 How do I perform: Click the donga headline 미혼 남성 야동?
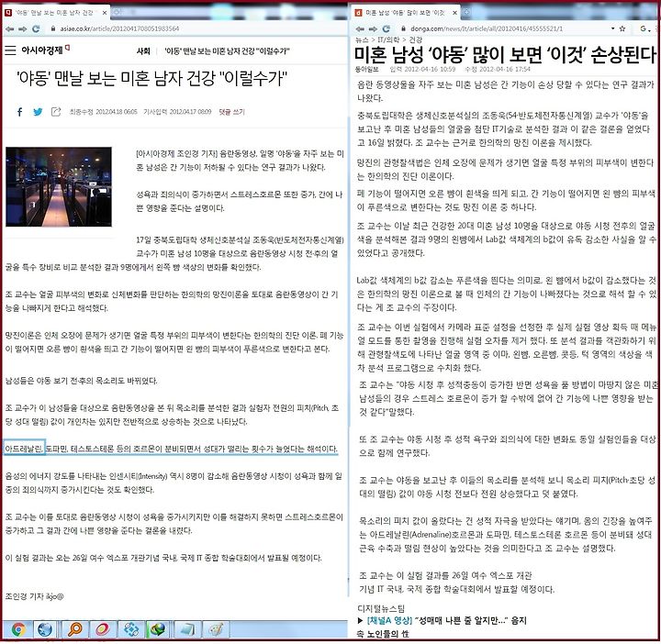(505, 55)
